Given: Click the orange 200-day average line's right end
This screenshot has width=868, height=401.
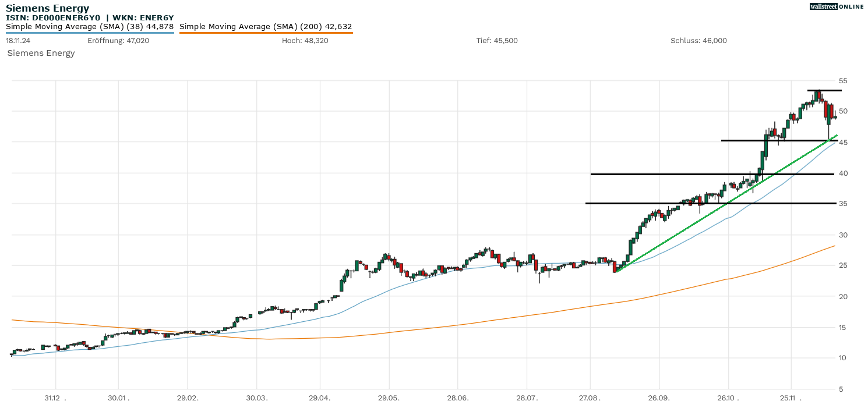Looking at the screenshot, I should 833,246.
